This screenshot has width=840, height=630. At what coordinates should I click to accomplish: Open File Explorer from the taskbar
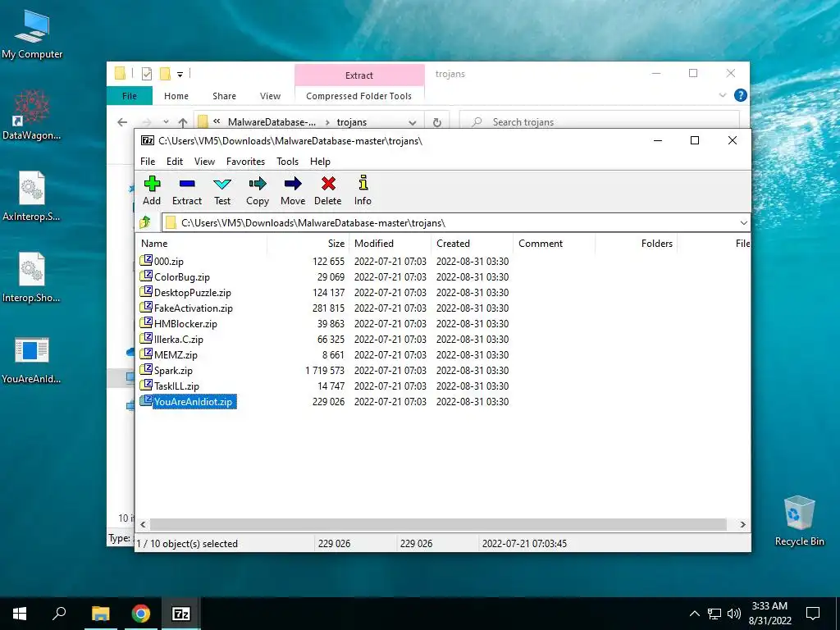coord(100,614)
